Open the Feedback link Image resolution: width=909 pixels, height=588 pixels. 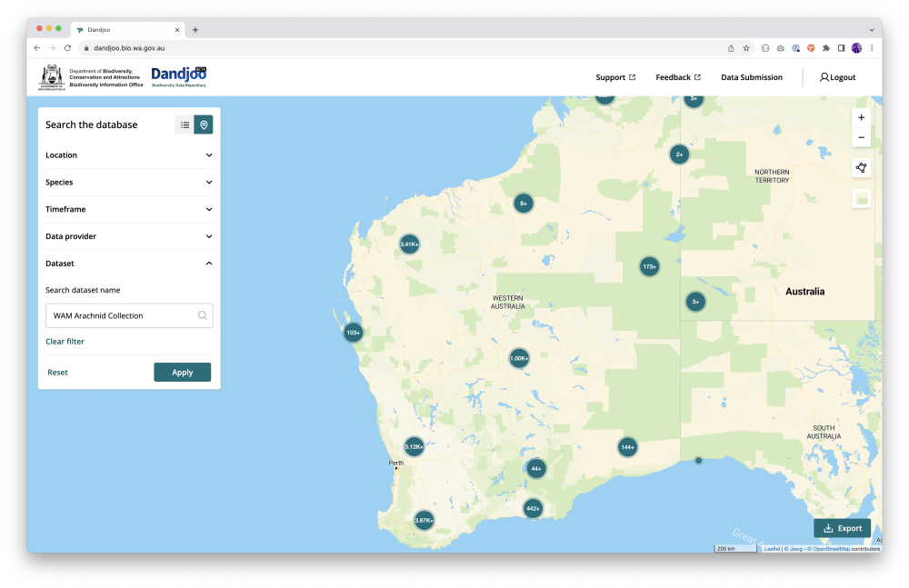(678, 77)
